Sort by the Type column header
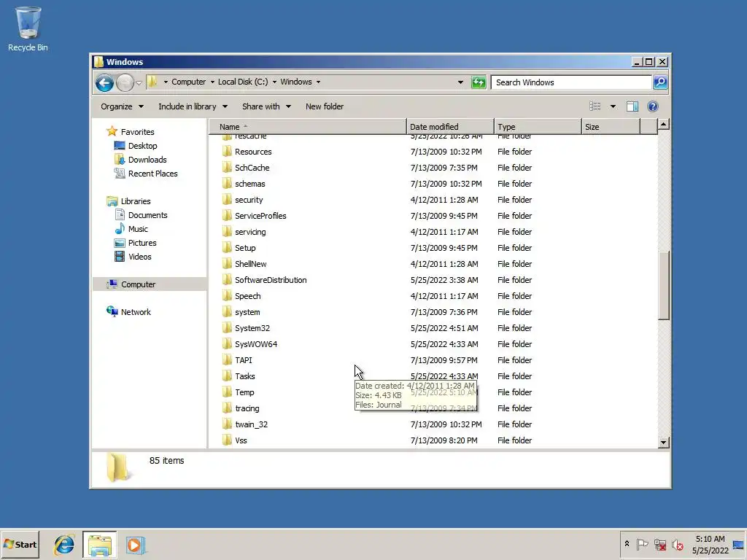Viewport: 747px width, 560px height. (x=538, y=127)
